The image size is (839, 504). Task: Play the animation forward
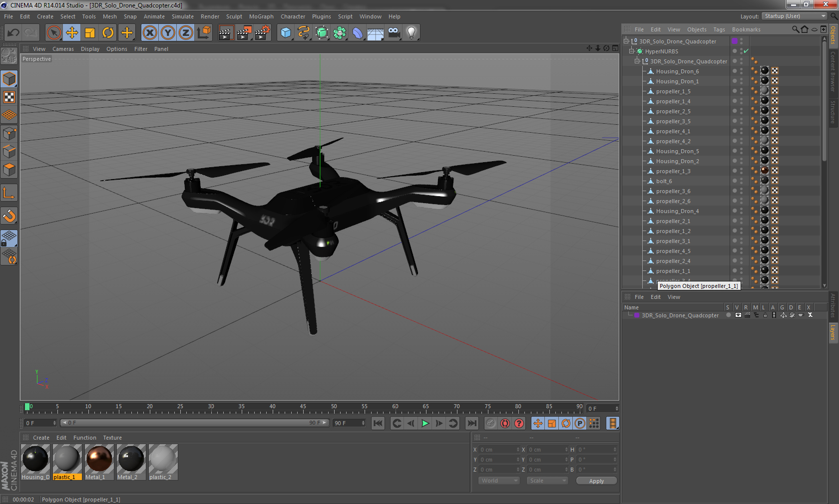425,423
